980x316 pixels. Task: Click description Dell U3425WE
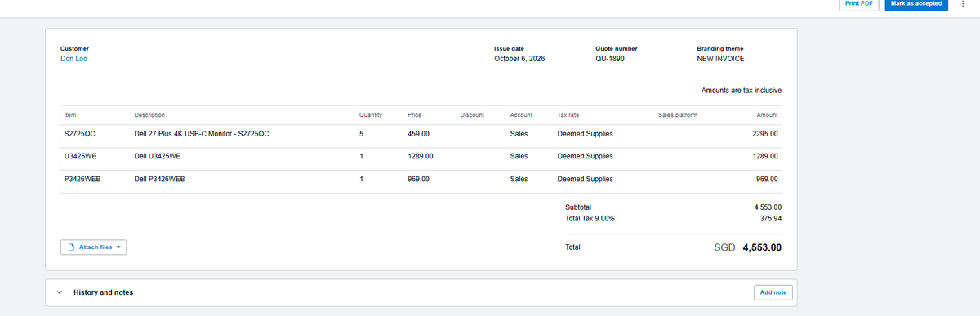coord(158,156)
